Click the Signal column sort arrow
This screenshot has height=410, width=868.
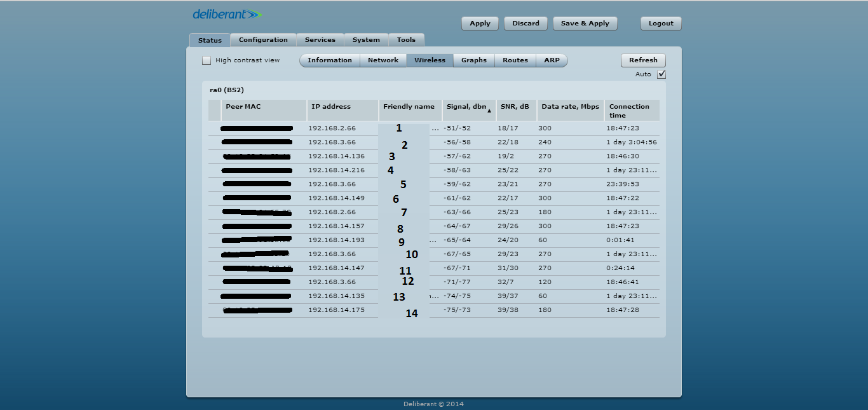[489, 111]
